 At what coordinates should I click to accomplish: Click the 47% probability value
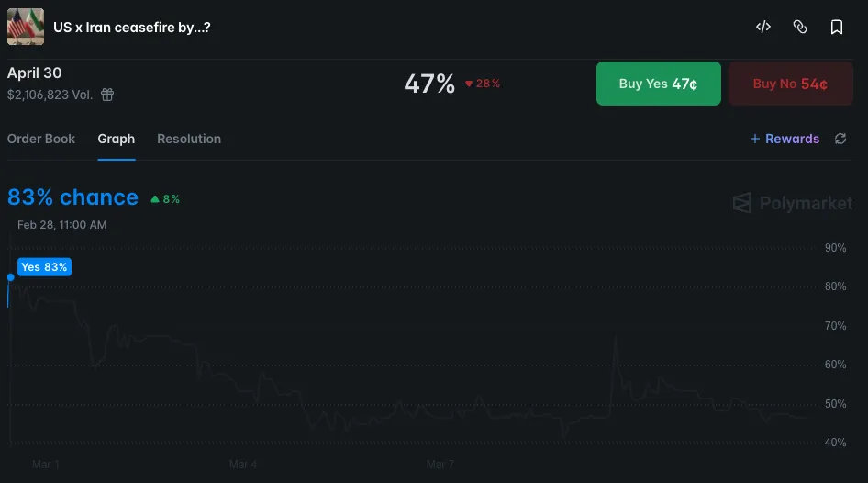pyautogui.click(x=429, y=84)
